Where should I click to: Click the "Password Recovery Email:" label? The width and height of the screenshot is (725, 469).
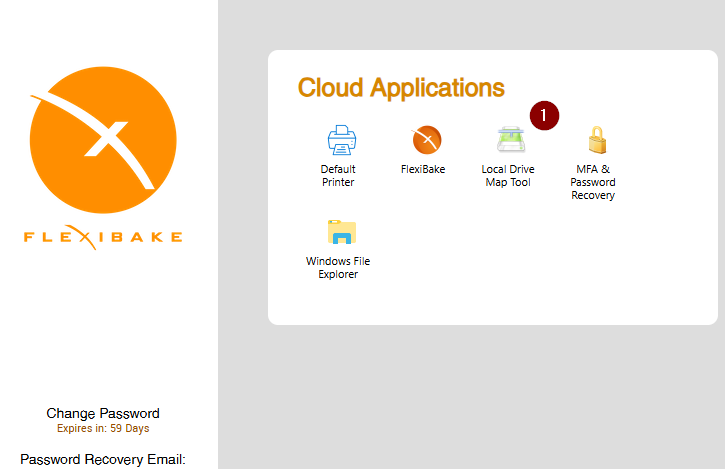(x=103, y=459)
